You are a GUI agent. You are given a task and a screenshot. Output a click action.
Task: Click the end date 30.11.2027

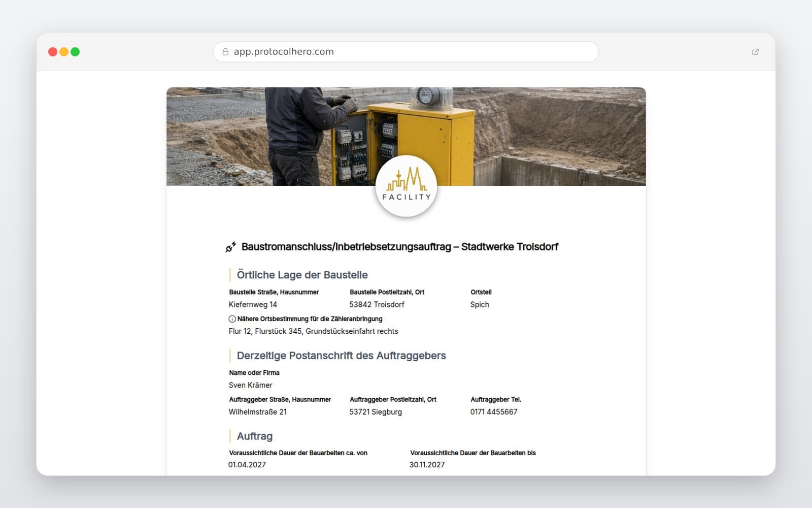[x=427, y=465]
